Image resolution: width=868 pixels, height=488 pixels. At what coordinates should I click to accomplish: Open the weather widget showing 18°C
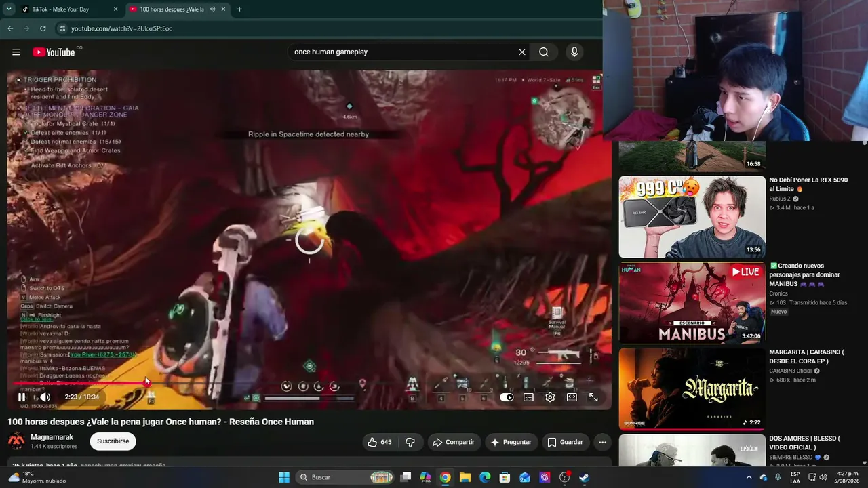(37, 477)
